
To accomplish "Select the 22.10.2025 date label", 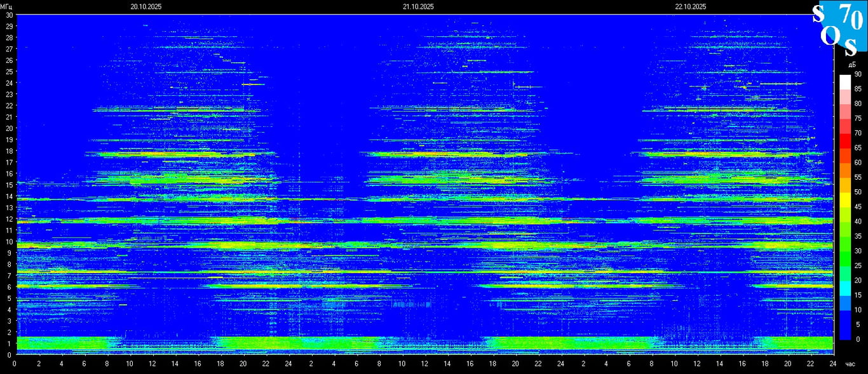I will coord(691,6).
